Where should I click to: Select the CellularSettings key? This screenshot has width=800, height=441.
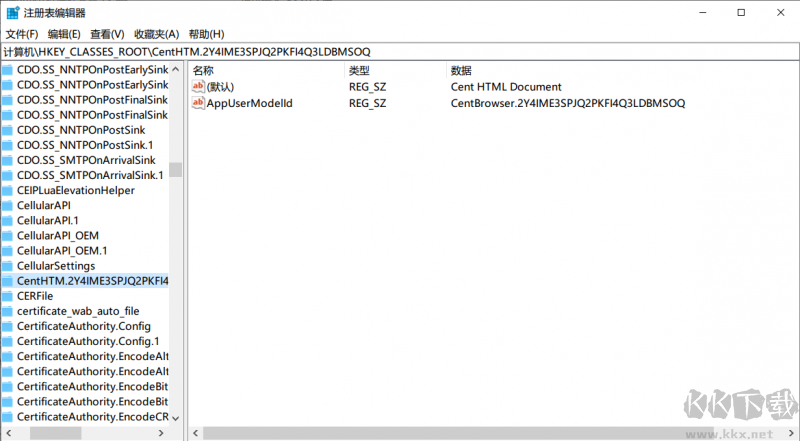(x=56, y=266)
